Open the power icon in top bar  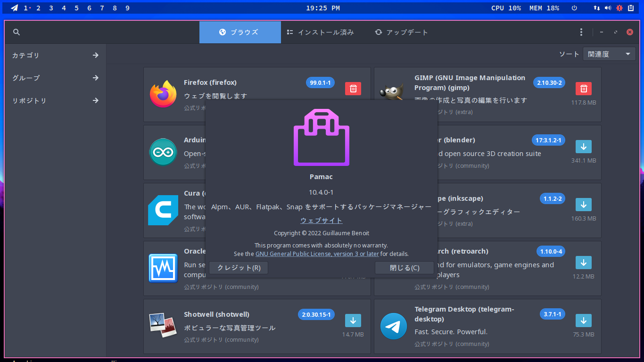tap(574, 8)
